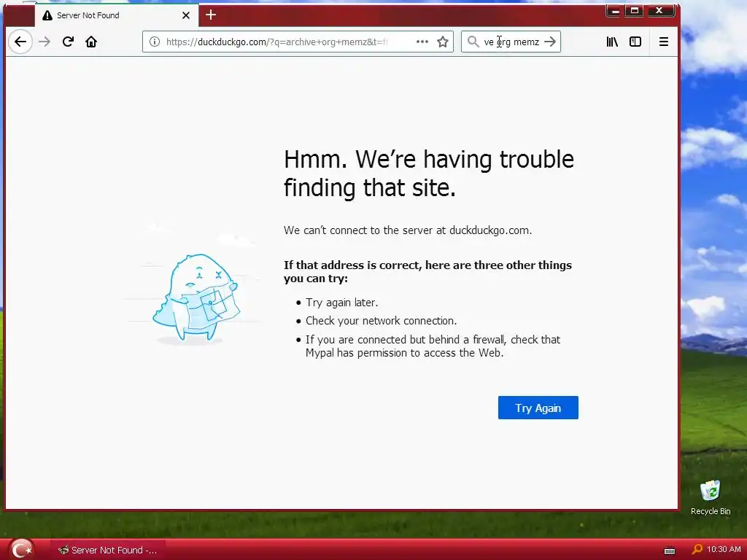747x560 pixels.
Task: Click the 'Try again later.' bullet
Action: click(341, 303)
